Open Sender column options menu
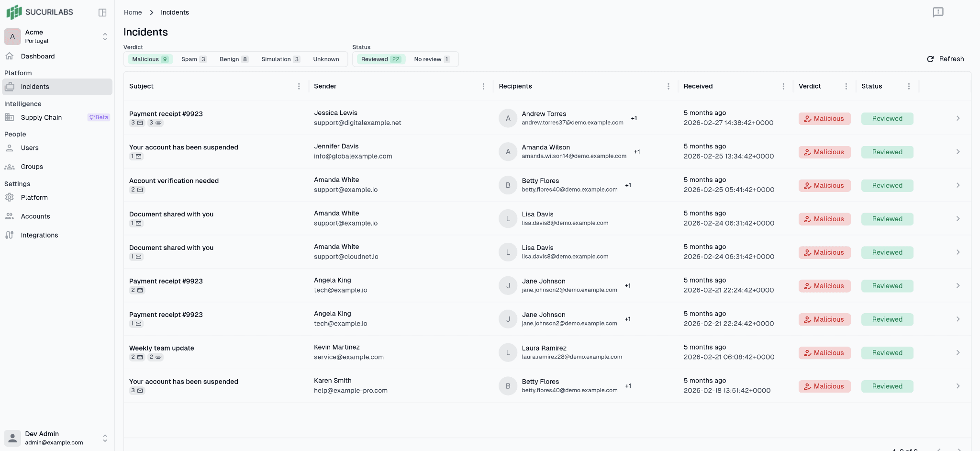The image size is (980, 451). [483, 86]
